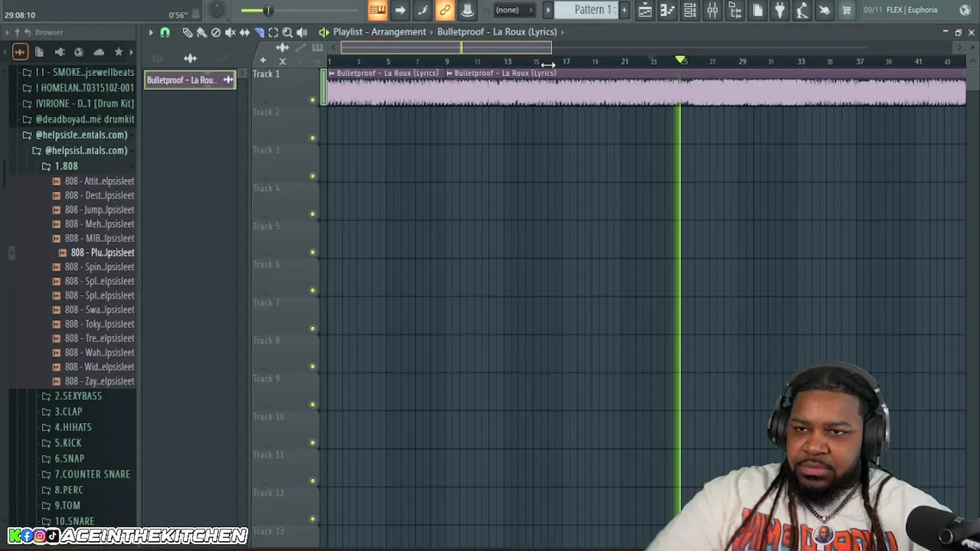The width and height of the screenshot is (980, 551).
Task: Show audio clips filter in picker panel
Action: 190,58
